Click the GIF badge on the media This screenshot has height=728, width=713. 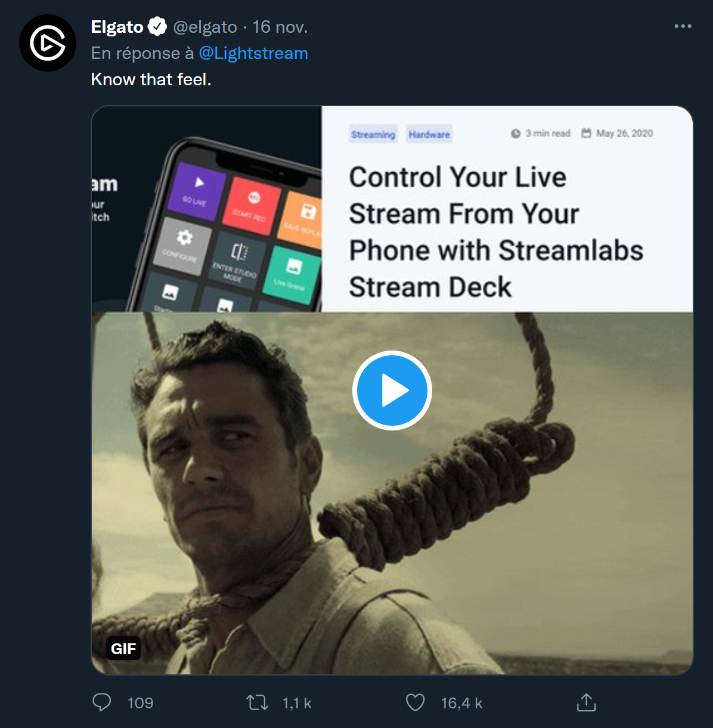coord(123,649)
